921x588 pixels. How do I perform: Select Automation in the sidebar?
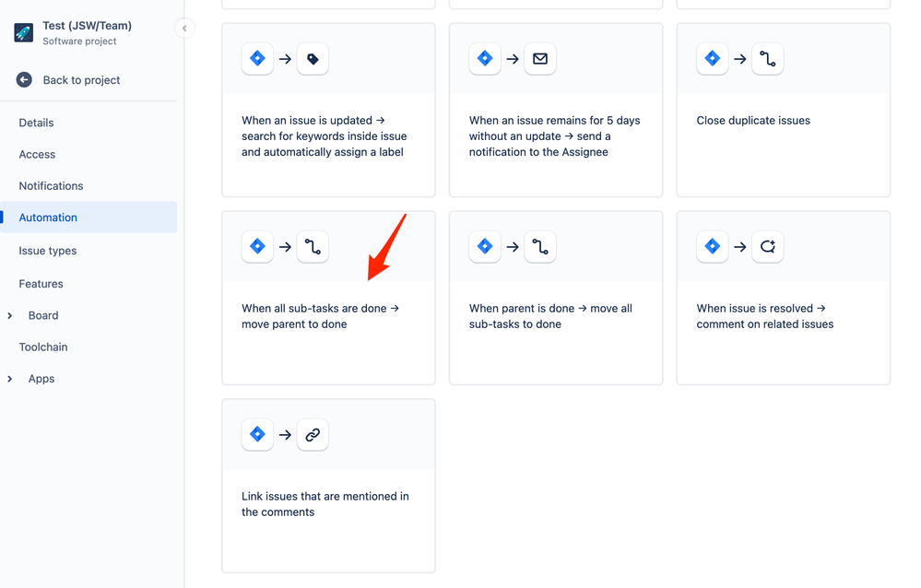[x=47, y=217]
